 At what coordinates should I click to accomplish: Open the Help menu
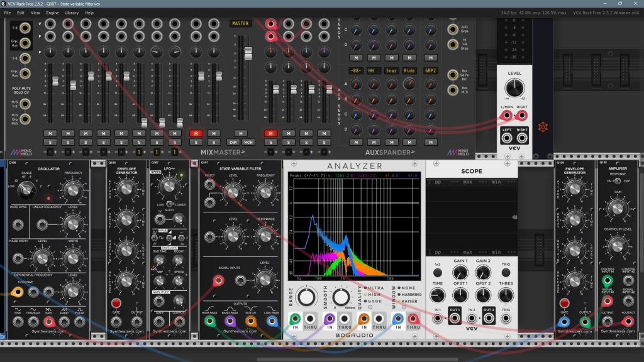89,13
